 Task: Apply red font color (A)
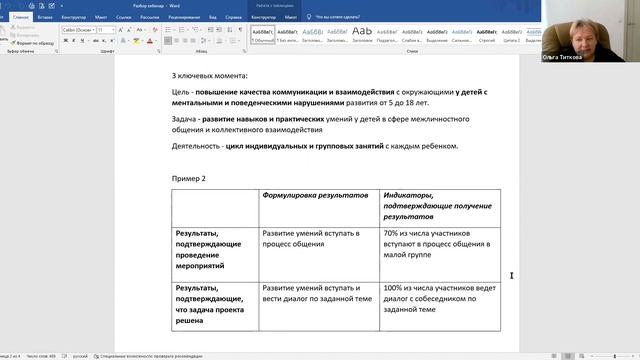[150, 41]
